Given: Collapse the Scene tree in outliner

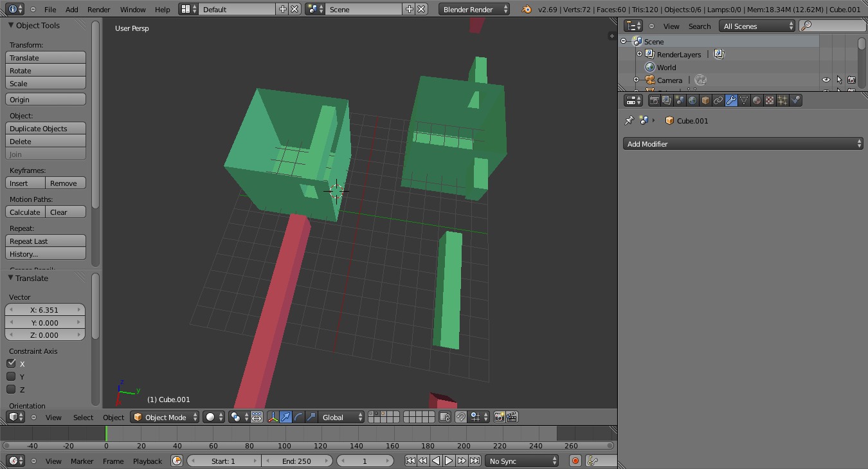Looking at the screenshot, I should click(x=623, y=41).
